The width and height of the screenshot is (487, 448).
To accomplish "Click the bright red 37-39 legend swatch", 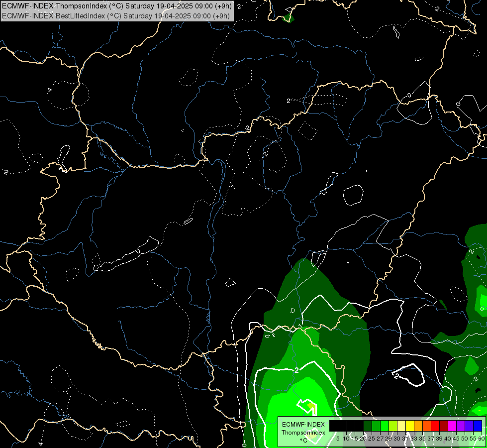I will pos(435,426).
